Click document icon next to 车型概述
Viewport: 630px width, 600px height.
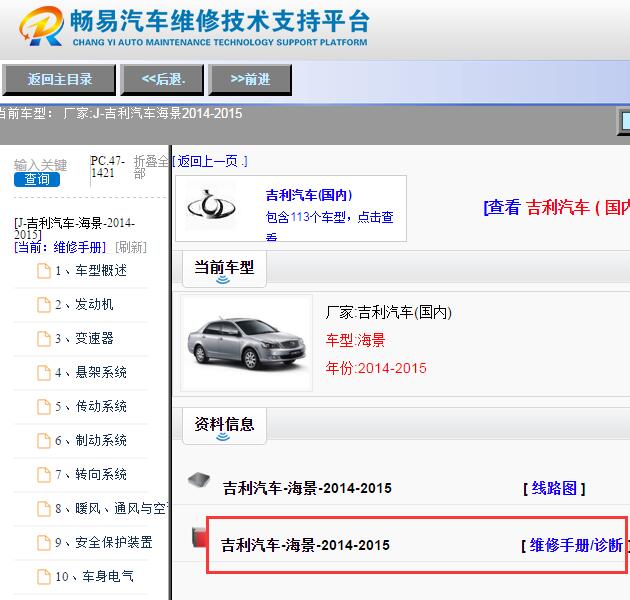pos(44,270)
